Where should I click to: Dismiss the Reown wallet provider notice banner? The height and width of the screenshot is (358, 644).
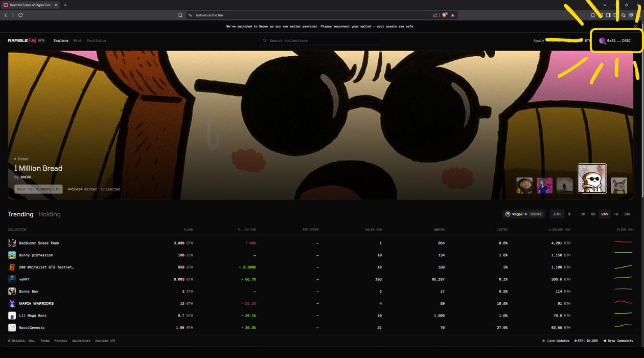click(635, 26)
